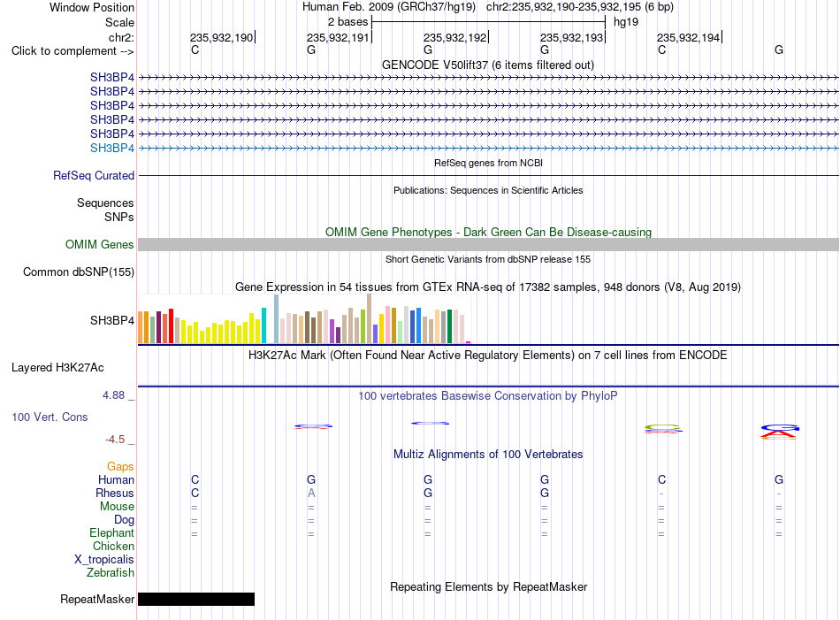Viewport: 840px width, 620px height.
Task: Click 'Human Feb. 2009 (GRCh37/hg19)' title
Action: (x=389, y=7)
